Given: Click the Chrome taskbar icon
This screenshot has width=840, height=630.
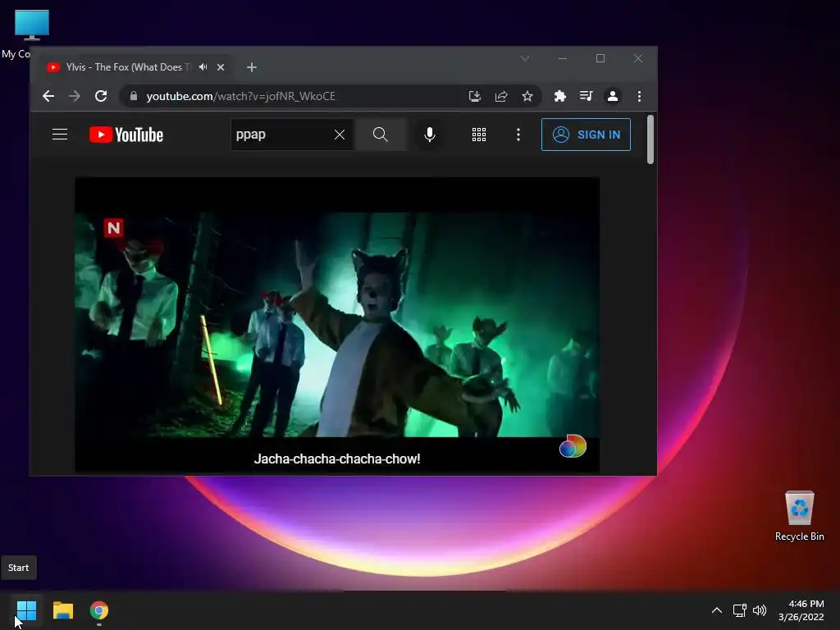Looking at the screenshot, I should point(99,610).
